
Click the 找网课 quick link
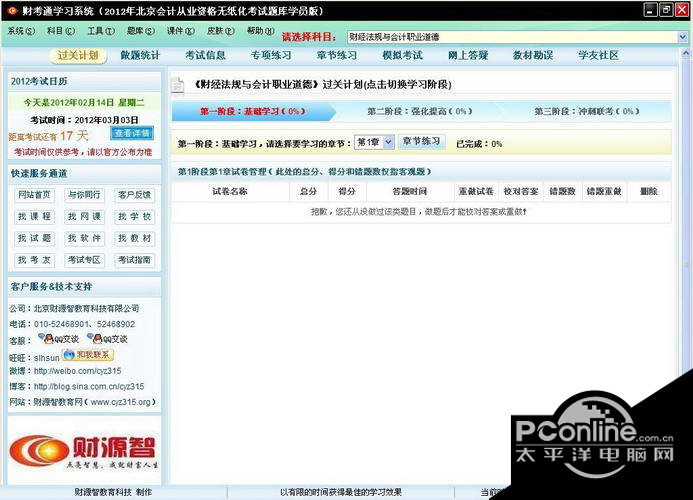(x=84, y=217)
